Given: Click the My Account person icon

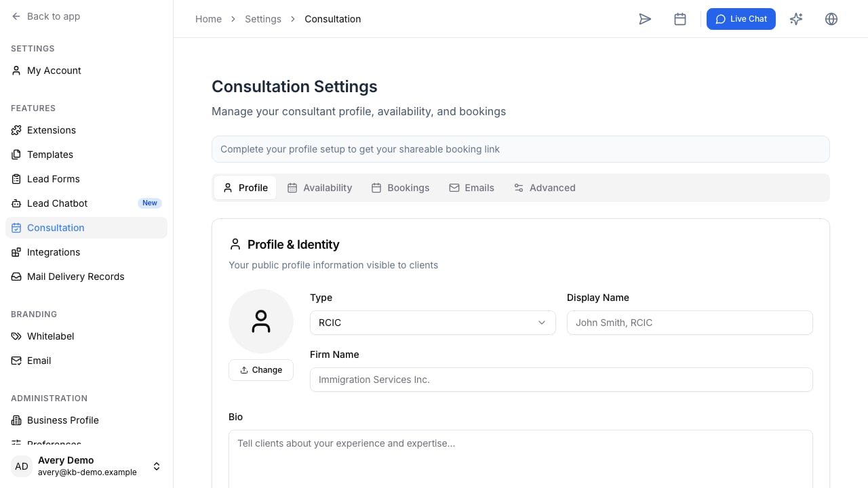Looking at the screenshot, I should pyautogui.click(x=16, y=70).
